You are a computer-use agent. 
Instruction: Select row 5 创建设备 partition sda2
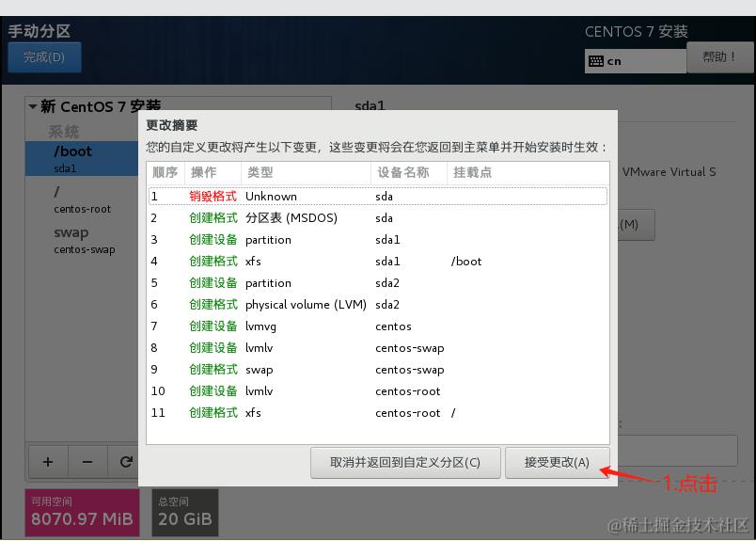click(378, 283)
